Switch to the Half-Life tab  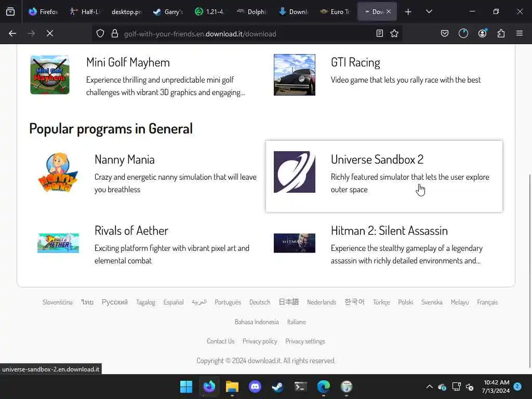85,11
